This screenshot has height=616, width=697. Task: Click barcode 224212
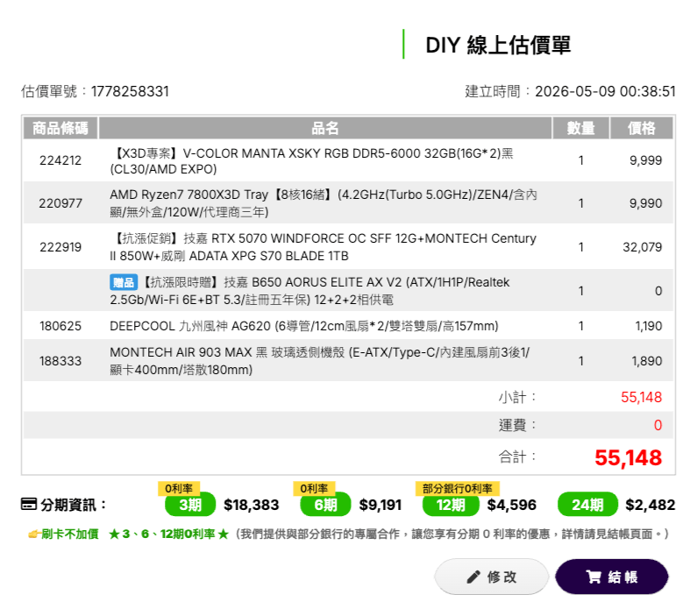[60, 160]
